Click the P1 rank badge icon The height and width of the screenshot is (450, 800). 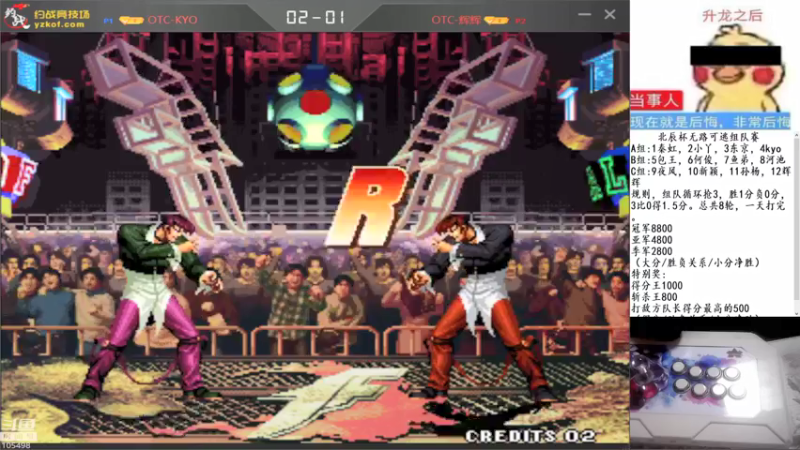(131, 20)
